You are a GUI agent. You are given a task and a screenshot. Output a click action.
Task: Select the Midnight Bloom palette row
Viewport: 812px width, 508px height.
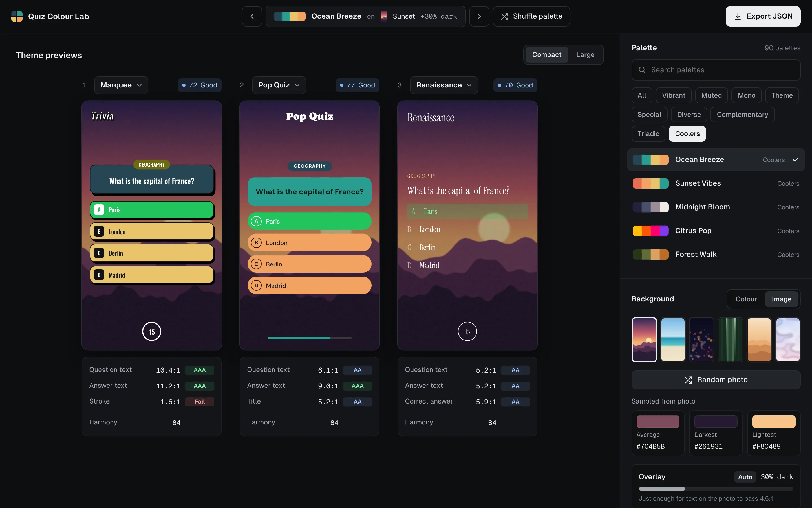(716, 207)
